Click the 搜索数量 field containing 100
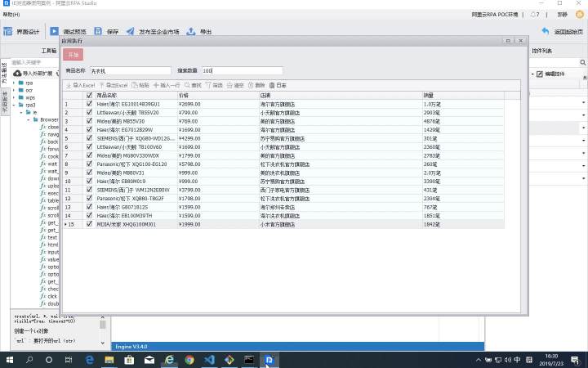Image resolution: width=588 pixels, height=368 pixels. coord(243,70)
